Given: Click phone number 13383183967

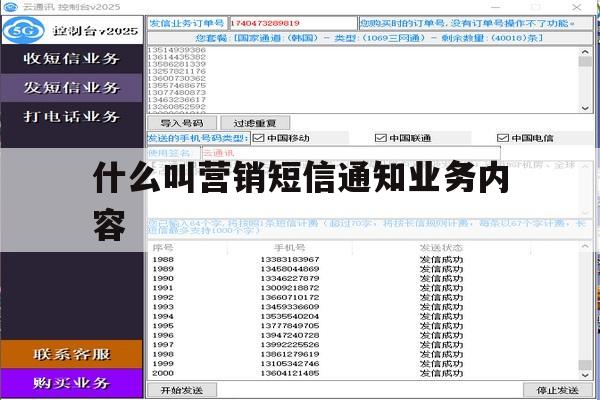Looking at the screenshot, I should (290, 260).
